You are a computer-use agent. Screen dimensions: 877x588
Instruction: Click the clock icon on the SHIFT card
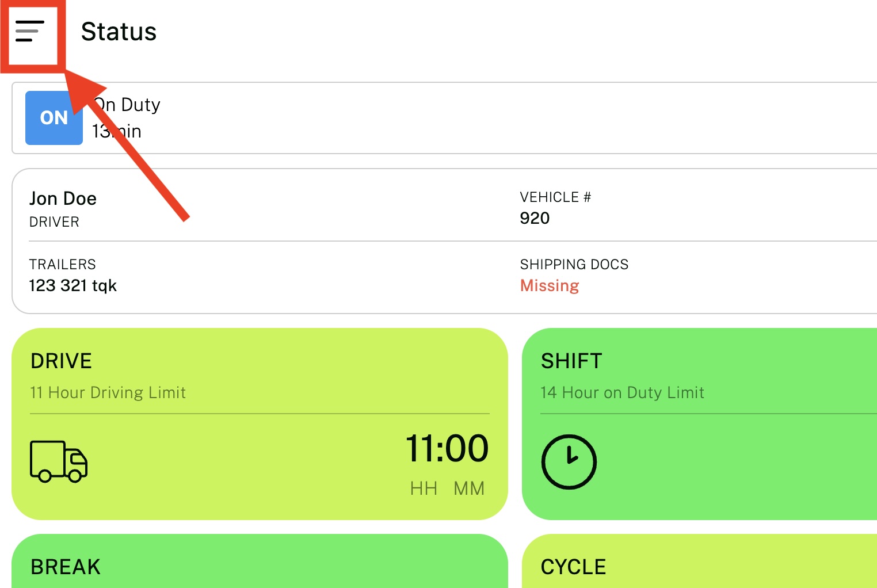pyautogui.click(x=569, y=460)
